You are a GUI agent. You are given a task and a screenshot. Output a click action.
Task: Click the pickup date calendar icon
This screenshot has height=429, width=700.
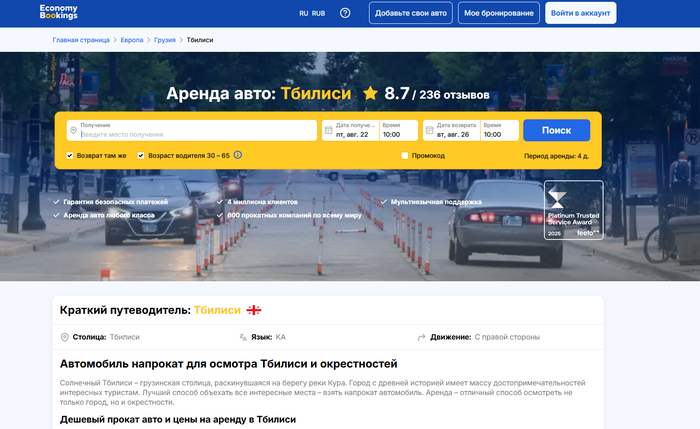329,130
